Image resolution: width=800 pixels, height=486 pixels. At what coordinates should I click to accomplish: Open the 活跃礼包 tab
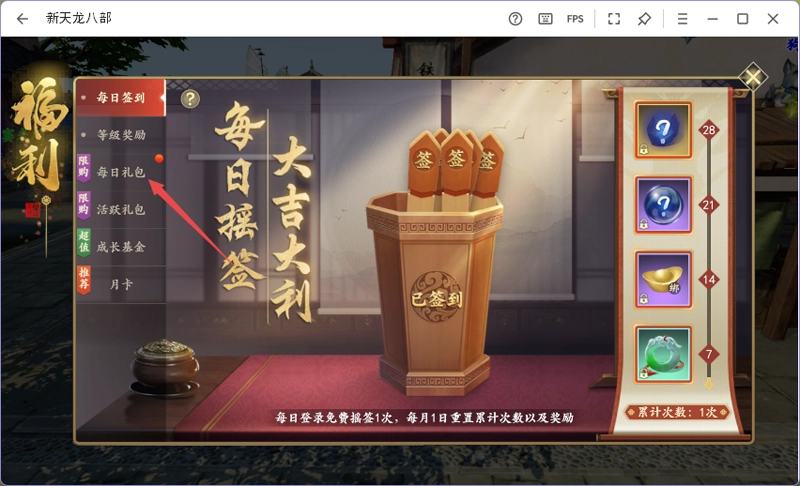point(121,210)
